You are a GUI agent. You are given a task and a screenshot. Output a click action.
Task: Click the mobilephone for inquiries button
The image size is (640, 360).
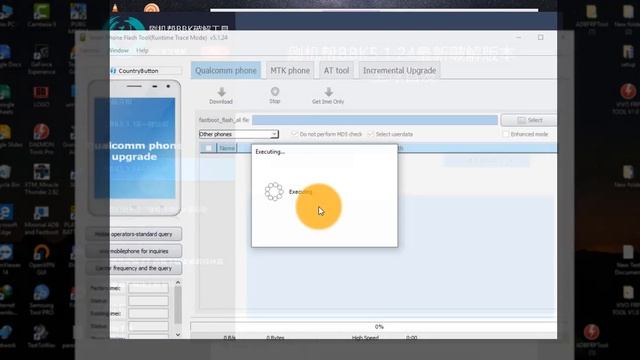point(134,251)
